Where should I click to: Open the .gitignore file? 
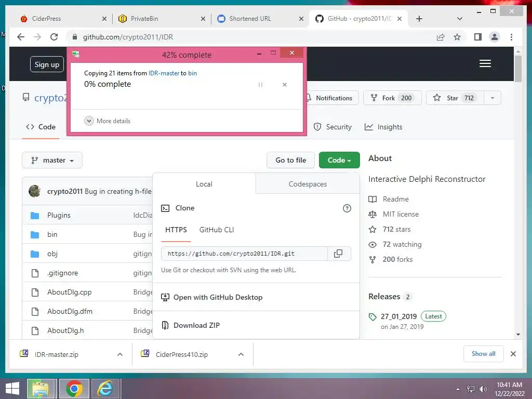(x=62, y=273)
